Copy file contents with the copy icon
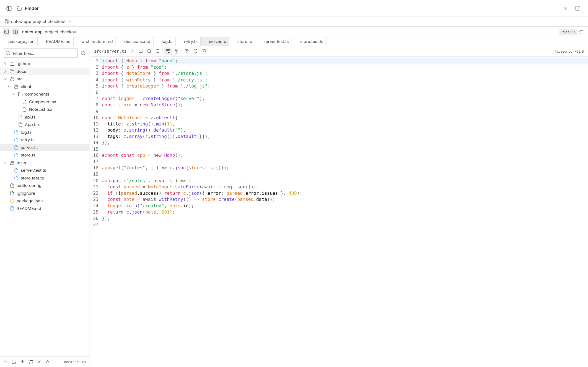 tap(187, 51)
